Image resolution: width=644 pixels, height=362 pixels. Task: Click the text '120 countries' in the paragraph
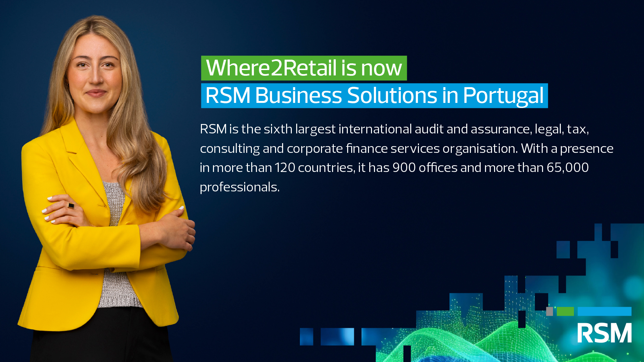[314, 168]
